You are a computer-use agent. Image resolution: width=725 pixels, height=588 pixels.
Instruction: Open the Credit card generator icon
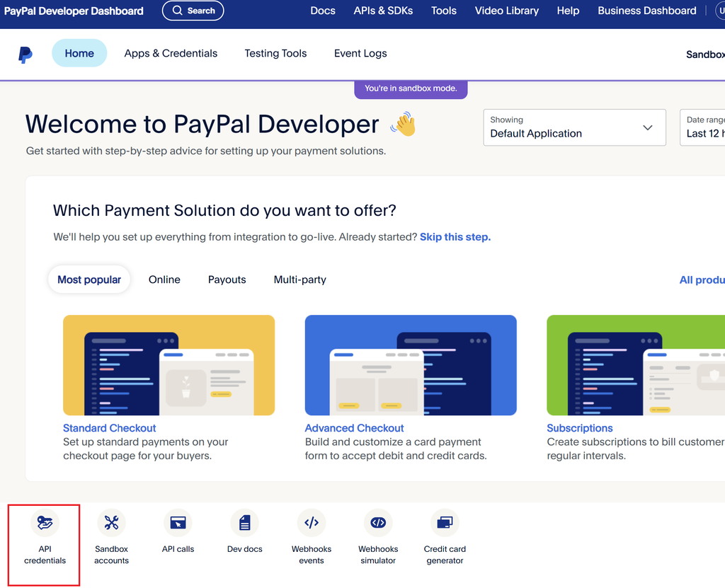(x=445, y=523)
